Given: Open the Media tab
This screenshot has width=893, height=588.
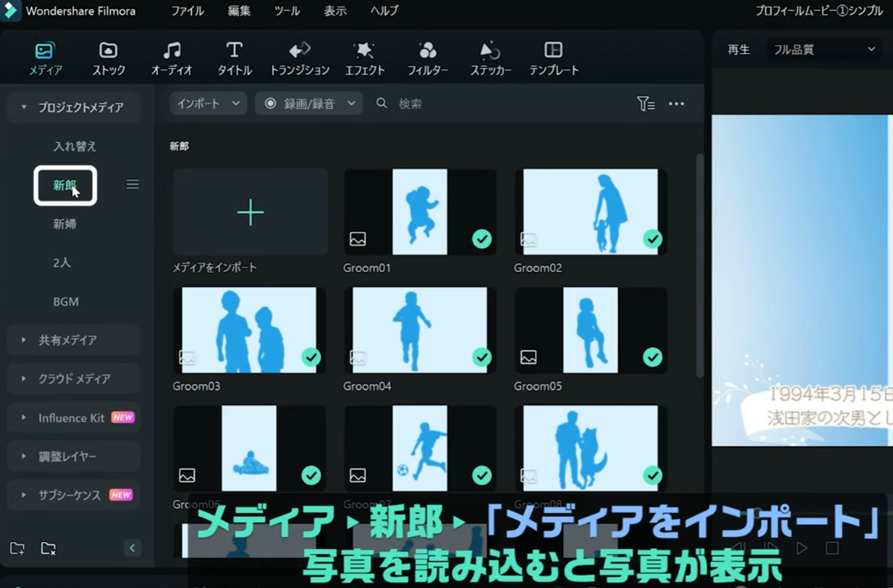Looking at the screenshot, I should tap(45, 58).
